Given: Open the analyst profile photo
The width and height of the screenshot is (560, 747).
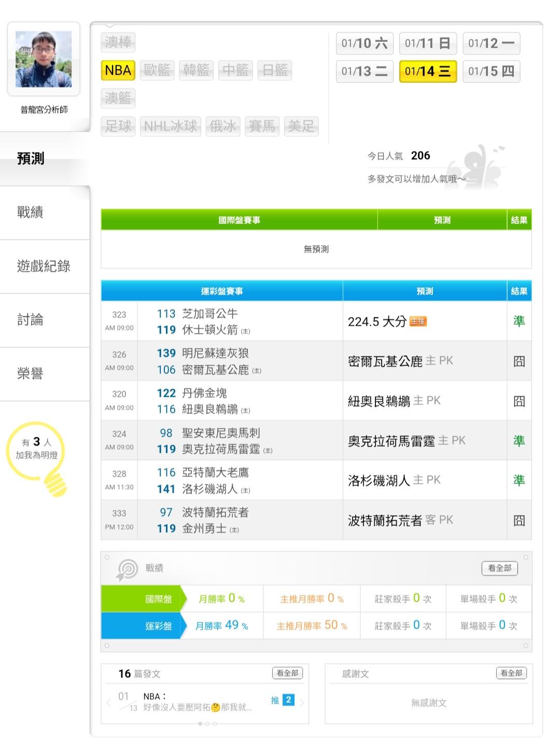Looking at the screenshot, I should pyautogui.click(x=44, y=59).
